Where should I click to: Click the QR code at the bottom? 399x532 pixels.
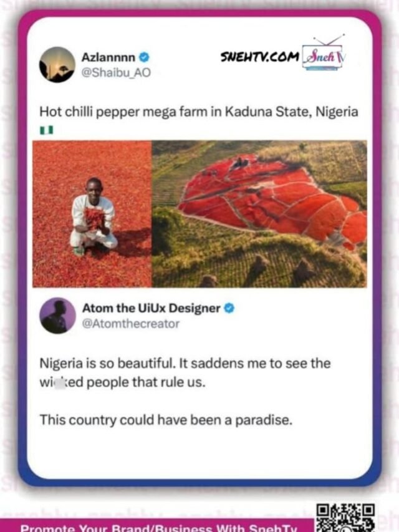point(345,518)
